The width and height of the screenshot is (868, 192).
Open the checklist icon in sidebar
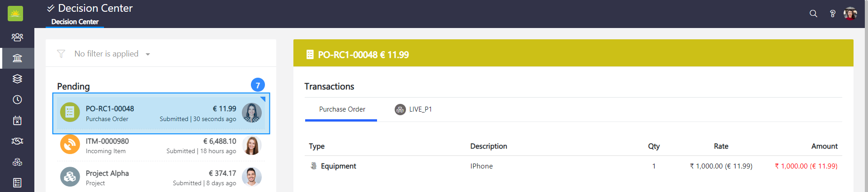17,183
